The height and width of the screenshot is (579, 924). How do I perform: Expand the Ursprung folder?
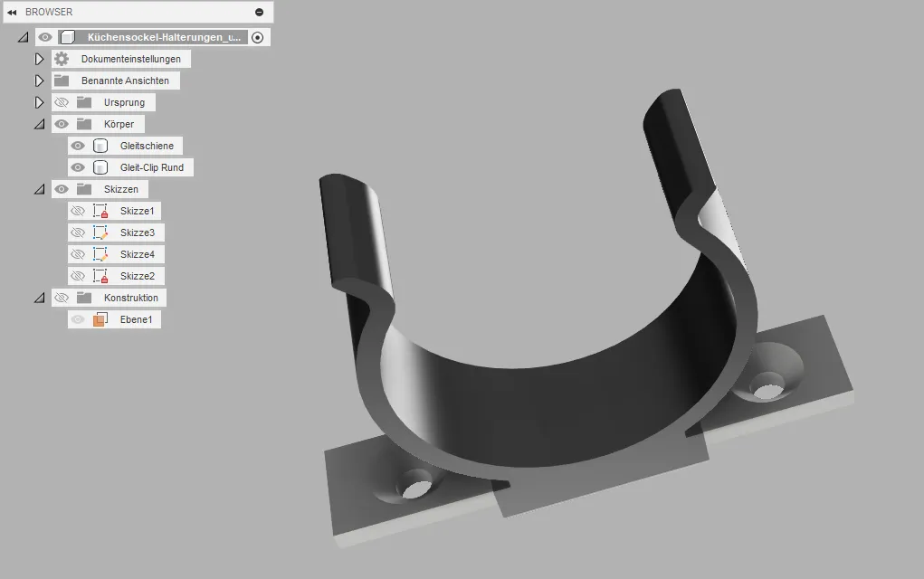39,102
